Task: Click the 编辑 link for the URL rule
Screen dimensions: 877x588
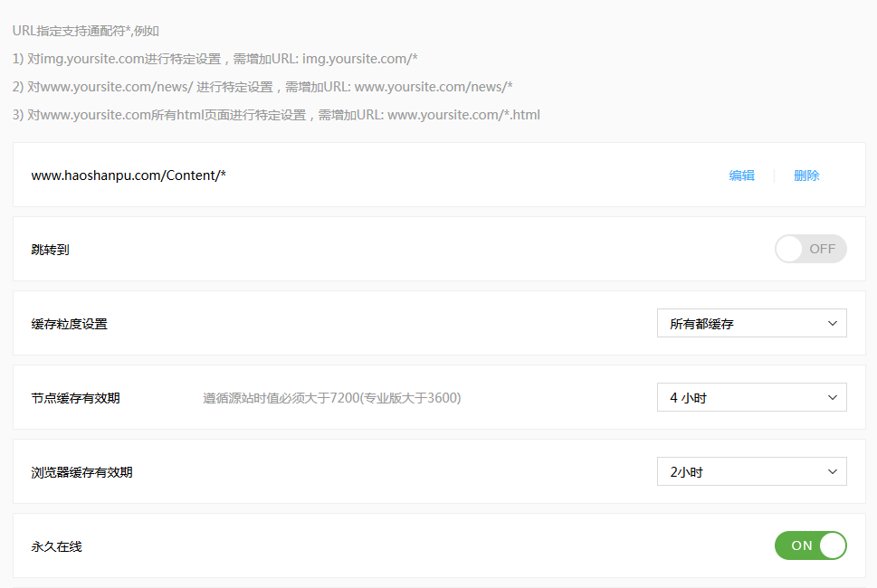Action: coord(741,175)
